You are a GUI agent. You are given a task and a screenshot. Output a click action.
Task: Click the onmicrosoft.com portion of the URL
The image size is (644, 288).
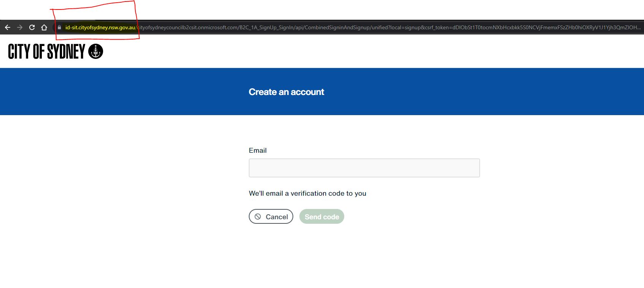pos(218,27)
